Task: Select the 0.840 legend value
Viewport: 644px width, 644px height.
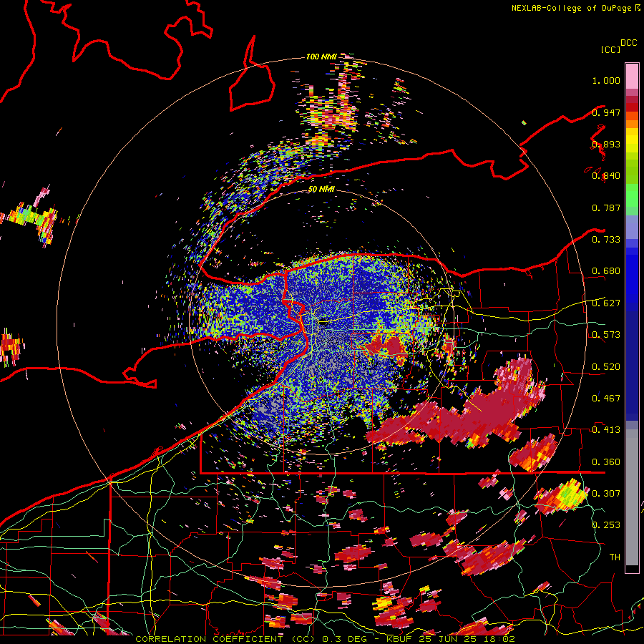Action: [606, 176]
